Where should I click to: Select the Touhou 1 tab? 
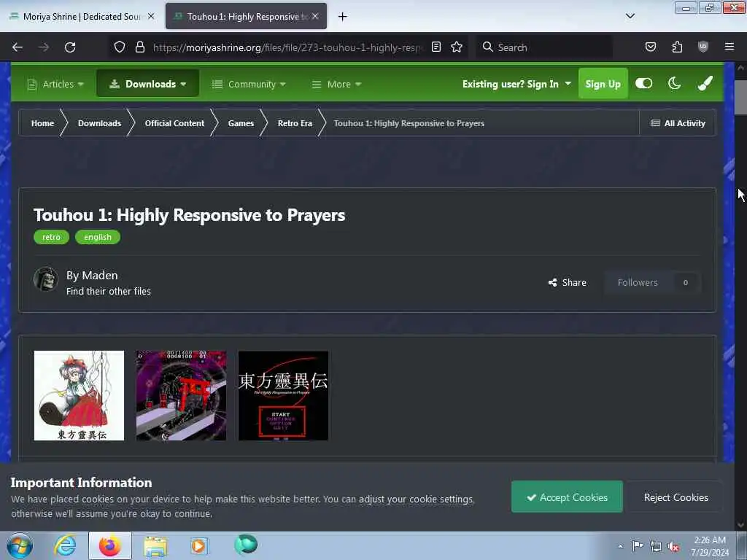click(245, 17)
